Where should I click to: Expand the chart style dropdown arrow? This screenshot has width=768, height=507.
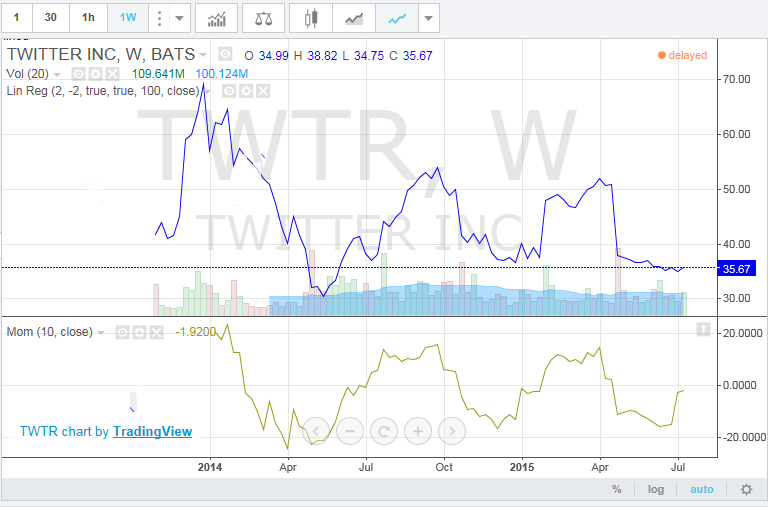coord(429,19)
